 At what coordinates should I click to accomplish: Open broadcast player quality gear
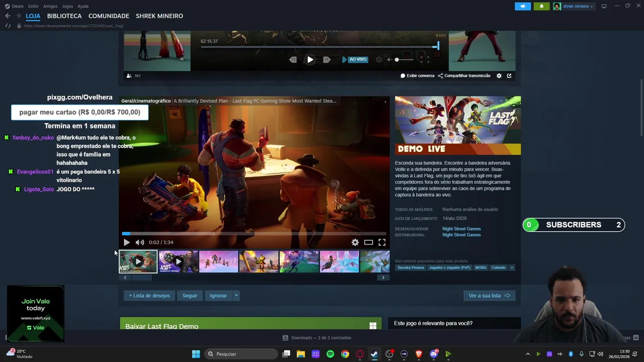[379, 59]
